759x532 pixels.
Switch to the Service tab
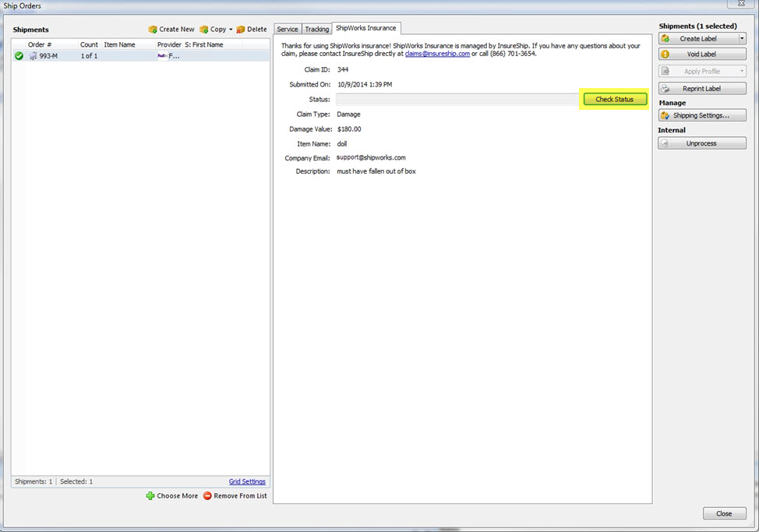click(288, 29)
